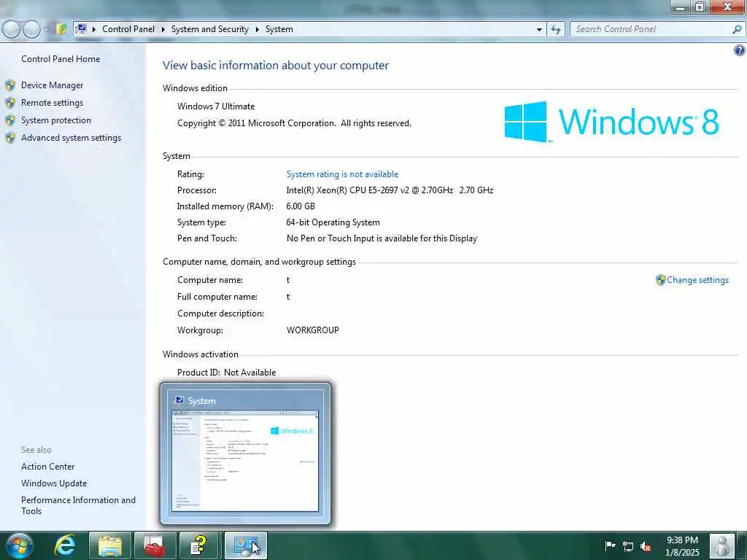This screenshot has width=747, height=560.
Task: Click the Device Manager shield icon
Action: [x=10, y=85]
